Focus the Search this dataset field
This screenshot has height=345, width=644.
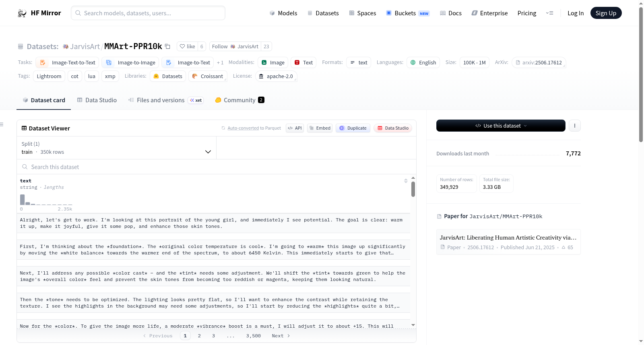coord(217,167)
